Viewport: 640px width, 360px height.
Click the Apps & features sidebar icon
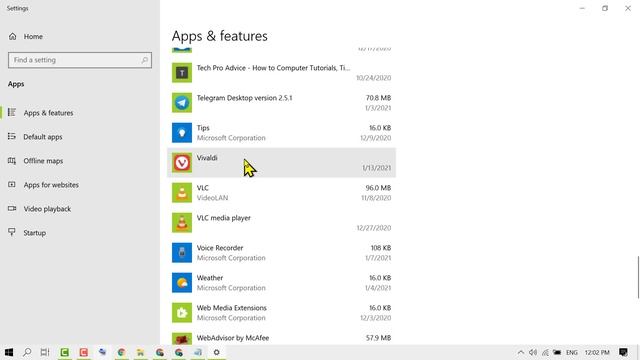pyautogui.click(x=12, y=112)
